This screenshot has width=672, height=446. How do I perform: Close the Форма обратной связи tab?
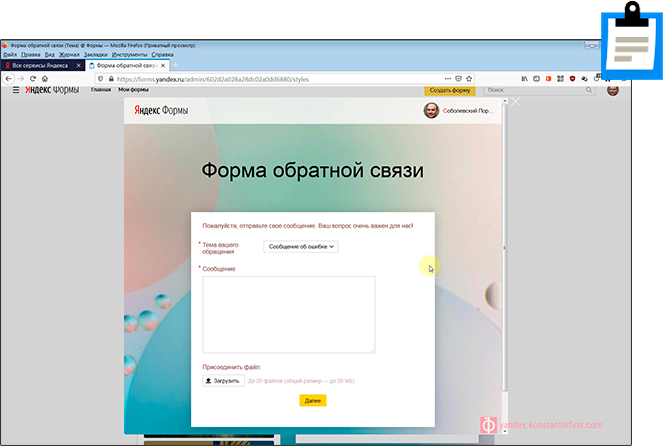[163, 66]
